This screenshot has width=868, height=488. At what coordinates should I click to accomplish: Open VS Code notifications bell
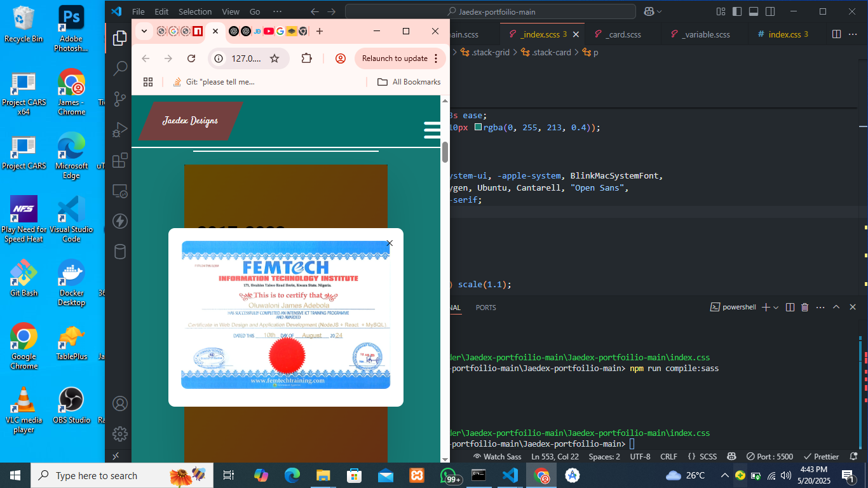tap(852, 456)
